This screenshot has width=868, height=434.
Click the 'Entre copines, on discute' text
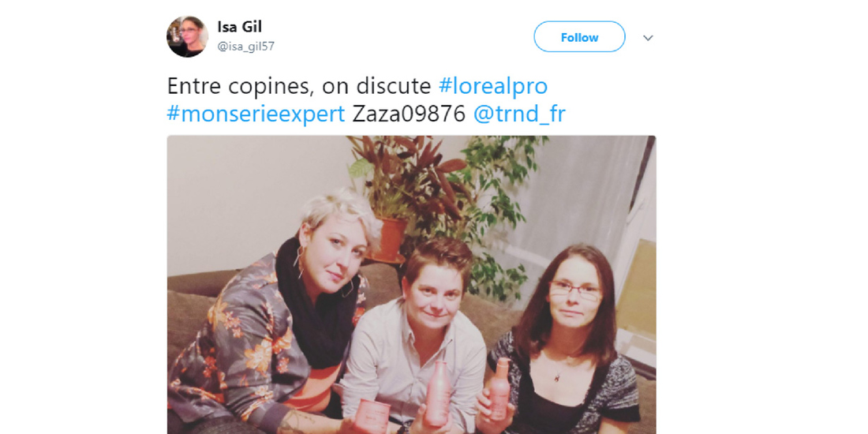coord(299,86)
